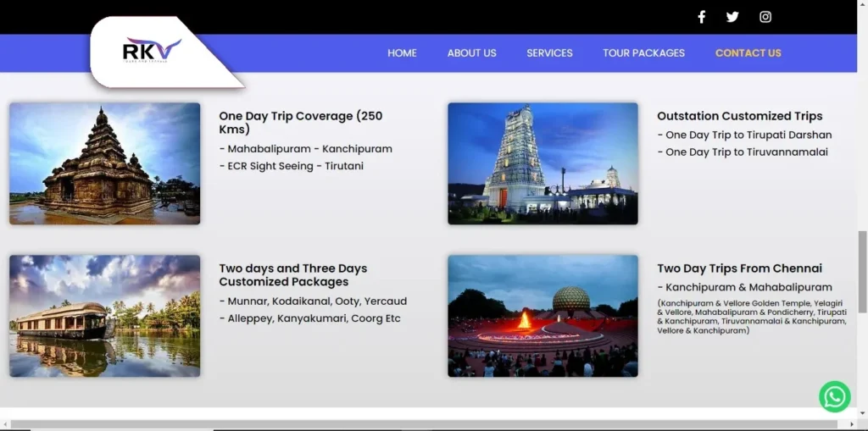Image resolution: width=868 pixels, height=431 pixels.
Task: Click the shore temple image
Action: click(x=105, y=163)
